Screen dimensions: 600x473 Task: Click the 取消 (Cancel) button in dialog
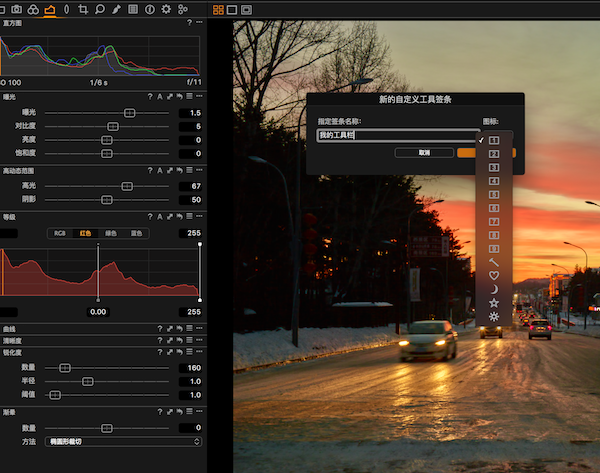(424, 153)
